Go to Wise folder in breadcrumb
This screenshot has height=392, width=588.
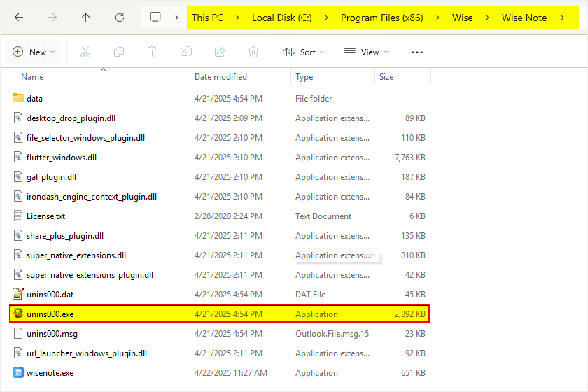pyautogui.click(x=463, y=17)
